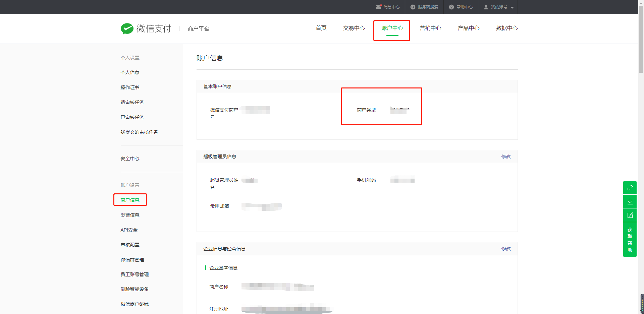Click 修改 next to 超级管理员信息

pos(506,156)
